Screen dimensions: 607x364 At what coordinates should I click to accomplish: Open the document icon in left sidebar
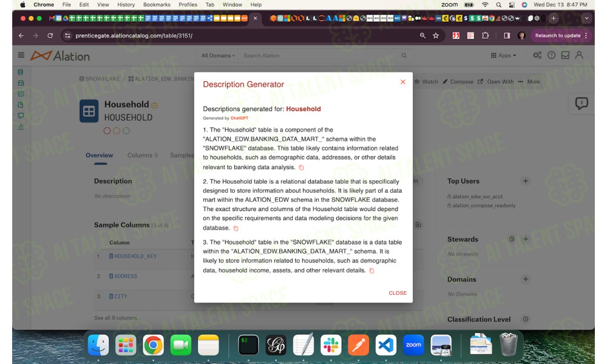[x=21, y=104]
